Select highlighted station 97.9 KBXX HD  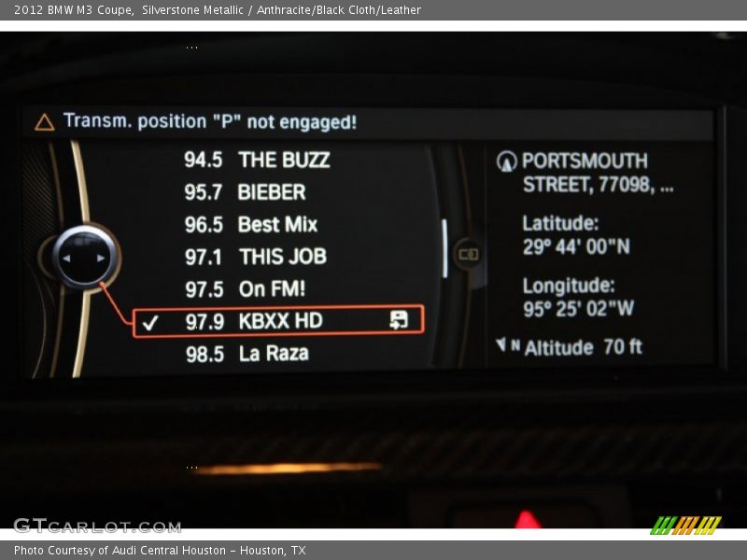[x=278, y=321]
